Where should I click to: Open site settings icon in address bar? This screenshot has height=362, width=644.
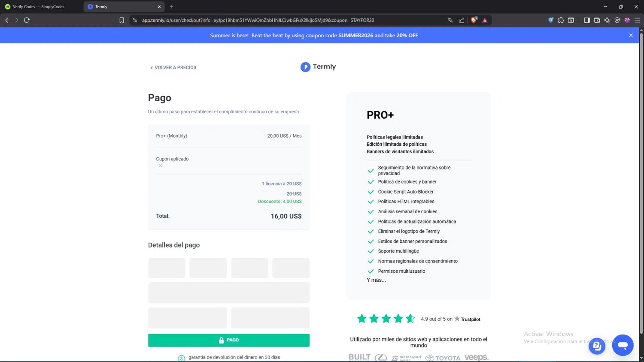coord(135,20)
